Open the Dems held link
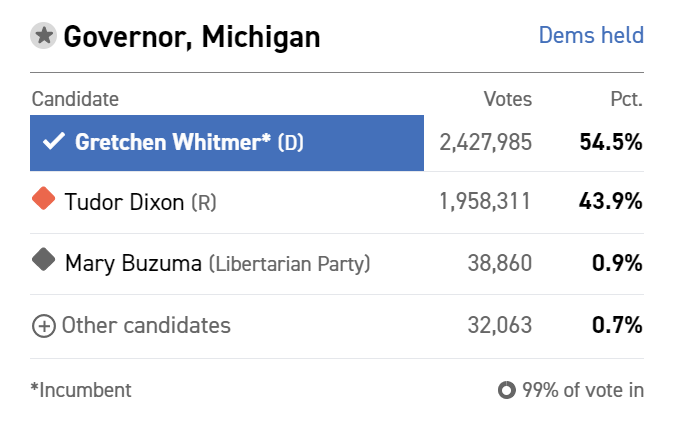This screenshot has height=440, width=690. coord(591,35)
